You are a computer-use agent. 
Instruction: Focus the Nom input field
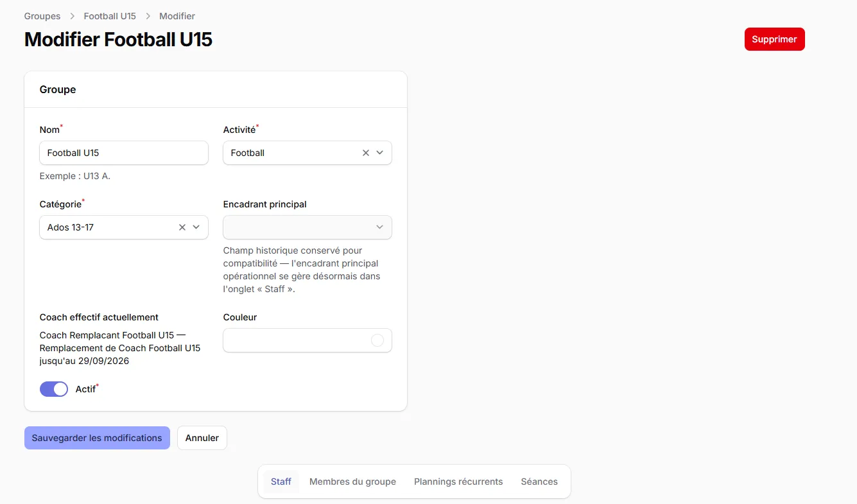click(x=124, y=153)
